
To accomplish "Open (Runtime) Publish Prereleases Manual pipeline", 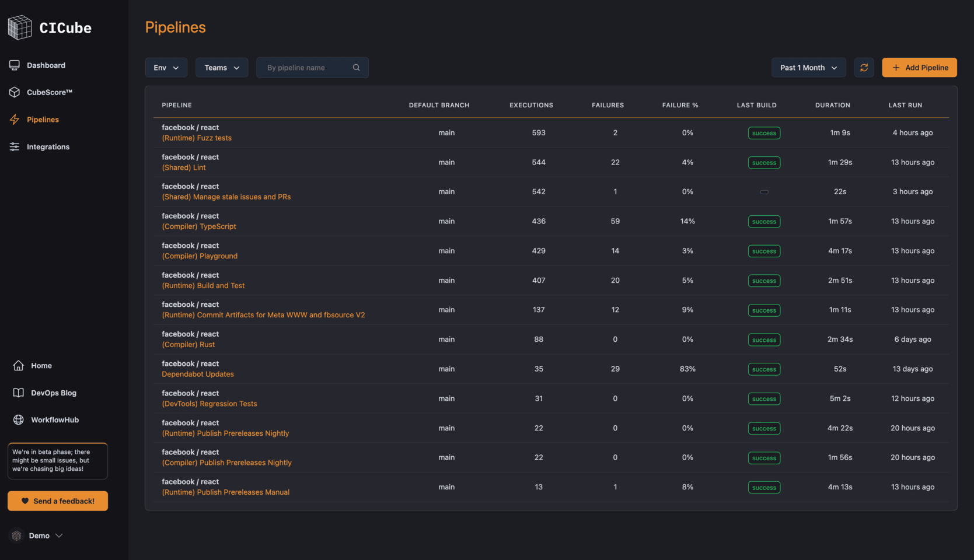I will pyautogui.click(x=226, y=492).
